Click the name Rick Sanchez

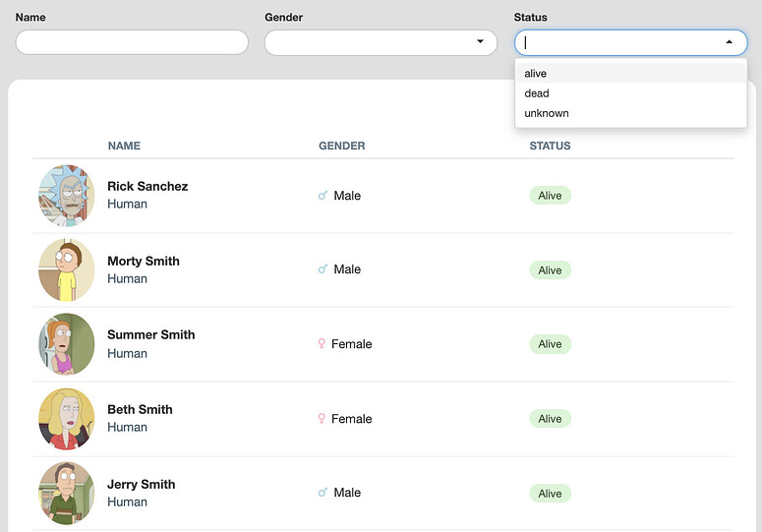147,186
